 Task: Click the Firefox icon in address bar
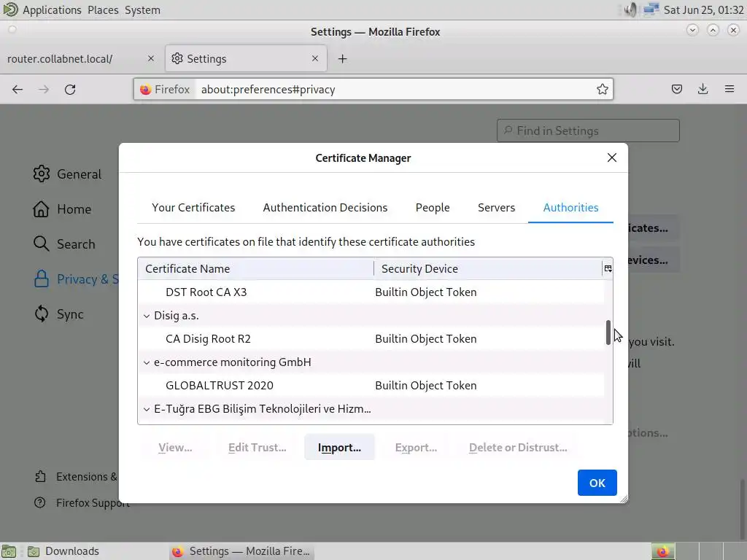(x=146, y=90)
